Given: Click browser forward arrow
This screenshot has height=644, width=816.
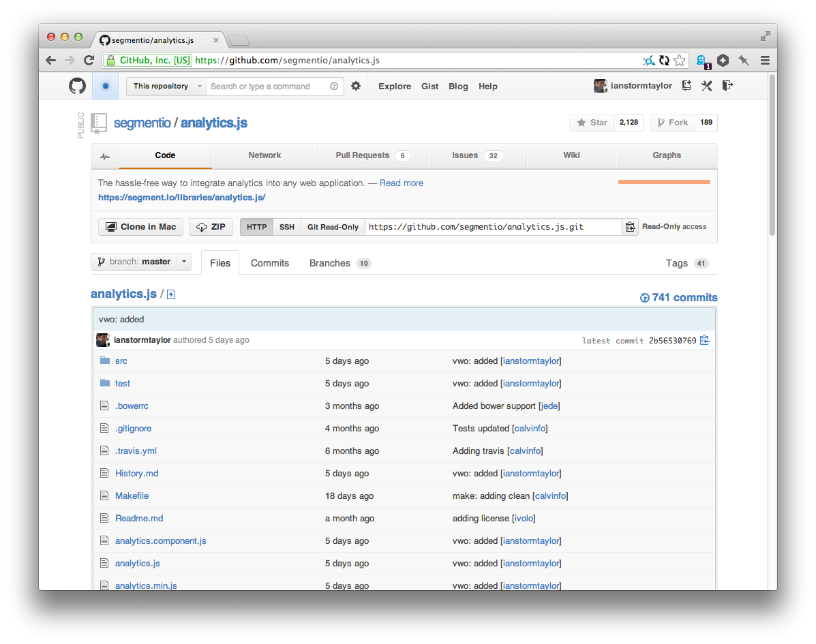Looking at the screenshot, I should click(x=70, y=61).
